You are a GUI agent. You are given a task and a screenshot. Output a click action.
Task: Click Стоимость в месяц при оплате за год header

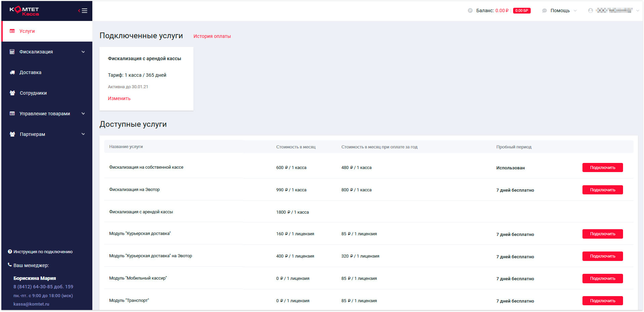(379, 147)
